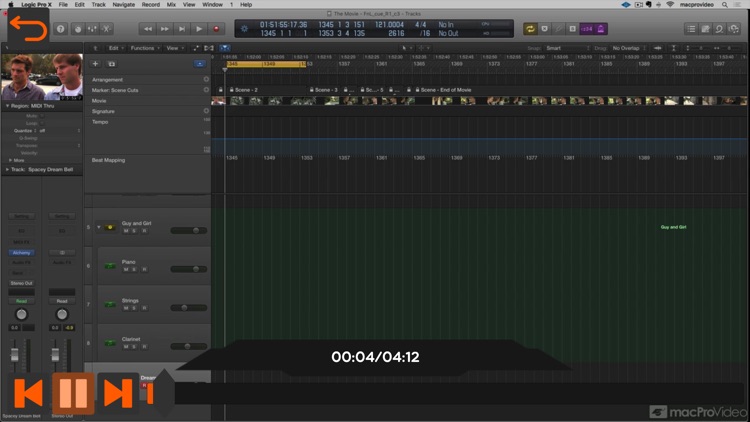Click the purple metronome button
Viewport: 750px width, 422px height.
pyautogui.click(x=602, y=29)
